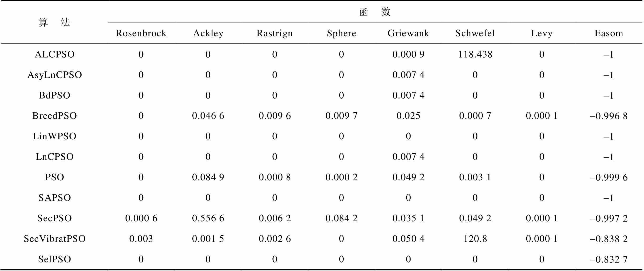Select the 120.8 Schwefel value
Image resolution: width=644 pixels, height=271 pixels.
(x=475, y=239)
